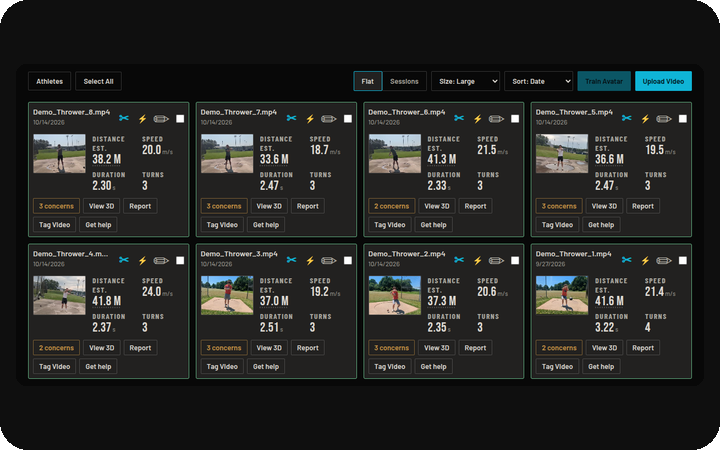The image size is (720, 450).
Task: Click implement tag icon on Demo_Thrower_4 card
Action: click(161, 261)
